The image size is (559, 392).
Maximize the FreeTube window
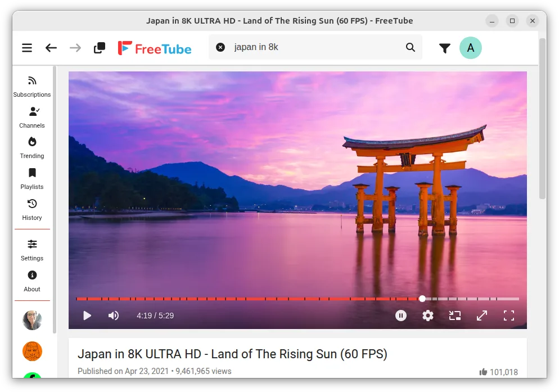click(512, 21)
